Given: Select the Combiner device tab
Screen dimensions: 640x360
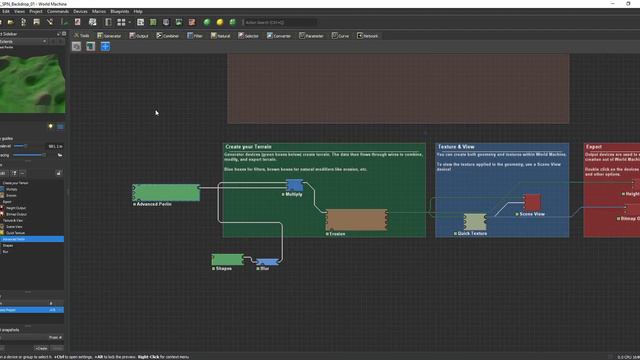Looking at the screenshot, I should point(167,36).
